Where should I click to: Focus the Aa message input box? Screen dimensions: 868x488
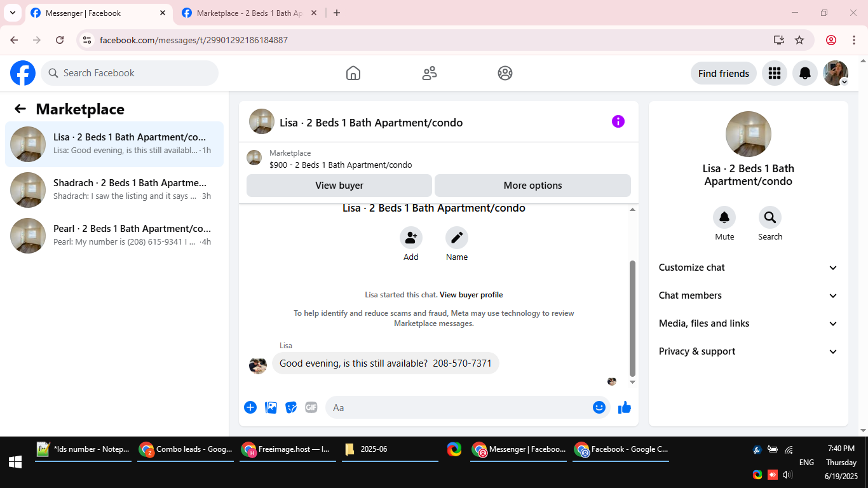(x=468, y=407)
